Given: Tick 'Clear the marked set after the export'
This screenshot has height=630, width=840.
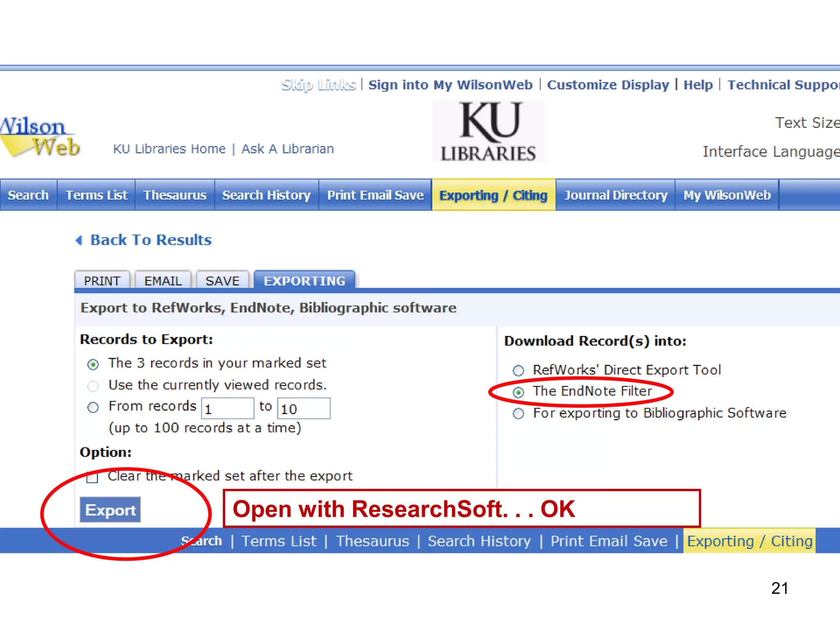Looking at the screenshot, I should click(92, 477).
